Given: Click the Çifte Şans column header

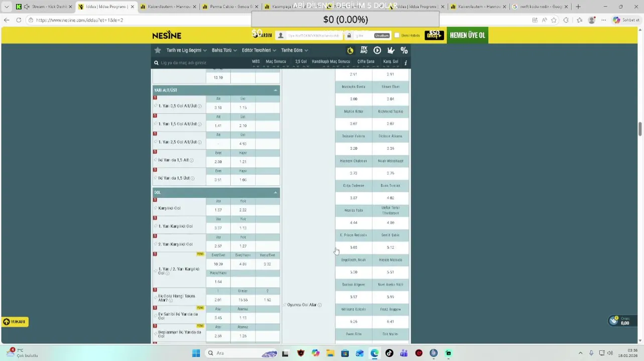Looking at the screenshot, I should pyautogui.click(x=366, y=62).
